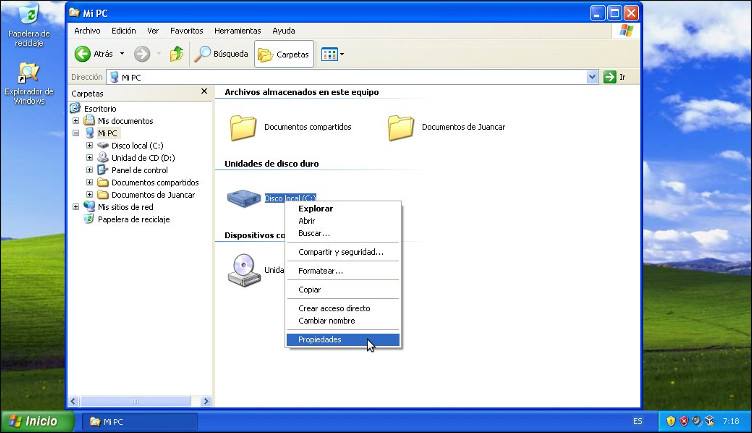Viewport: 752px width, 433px height.
Task: Expand Disco local (C:) tree node
Action: 89,145
